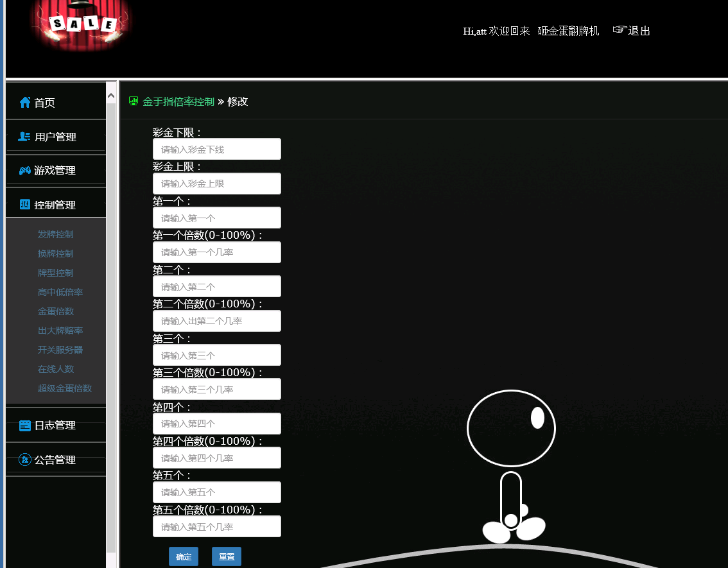Click the log icon beside 日志管理
728x568 pixels.
(24, 425)
